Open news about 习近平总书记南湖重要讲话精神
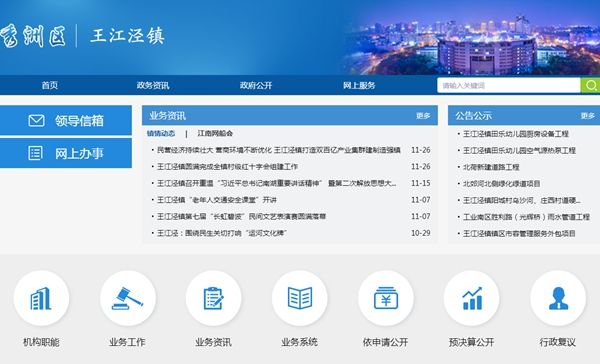600x364 pixels. [277, 183]
